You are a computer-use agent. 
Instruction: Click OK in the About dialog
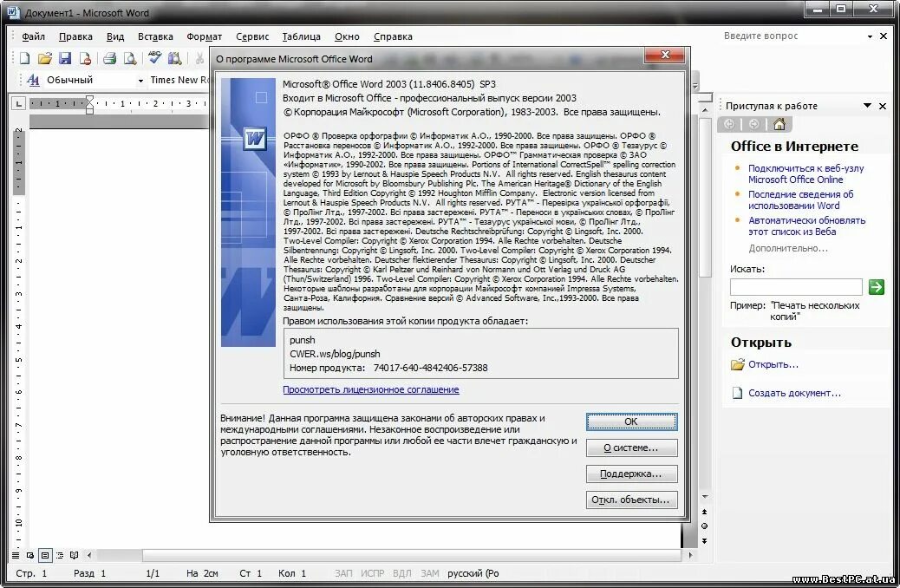pyautogui.click(x=631, y=421)
